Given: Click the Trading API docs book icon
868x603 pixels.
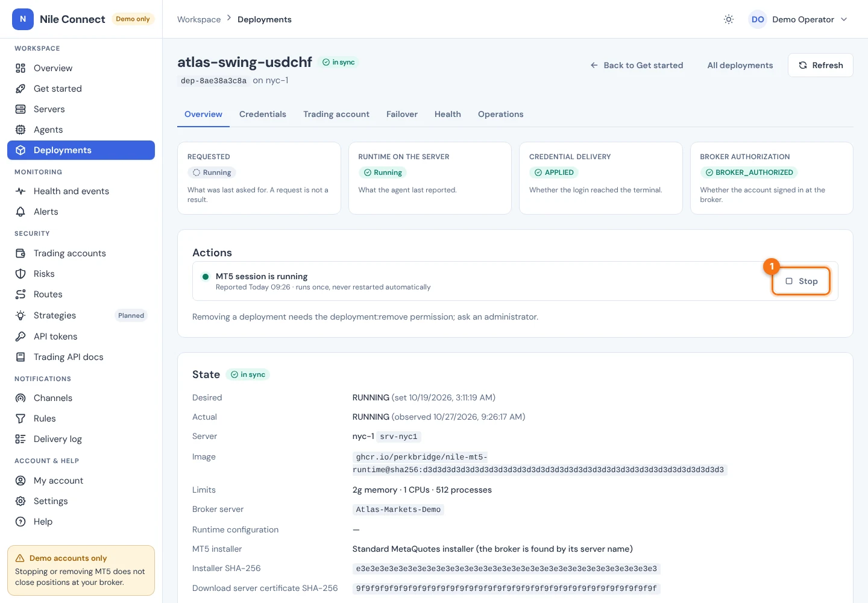Looking at the screenshot, I should point(20,357).
